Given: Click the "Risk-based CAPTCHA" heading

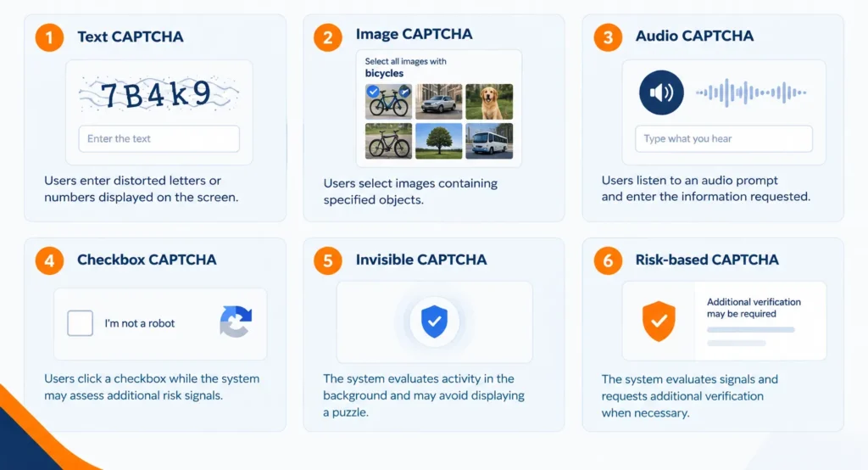Looking at the screenshot, I should point(707,260).
